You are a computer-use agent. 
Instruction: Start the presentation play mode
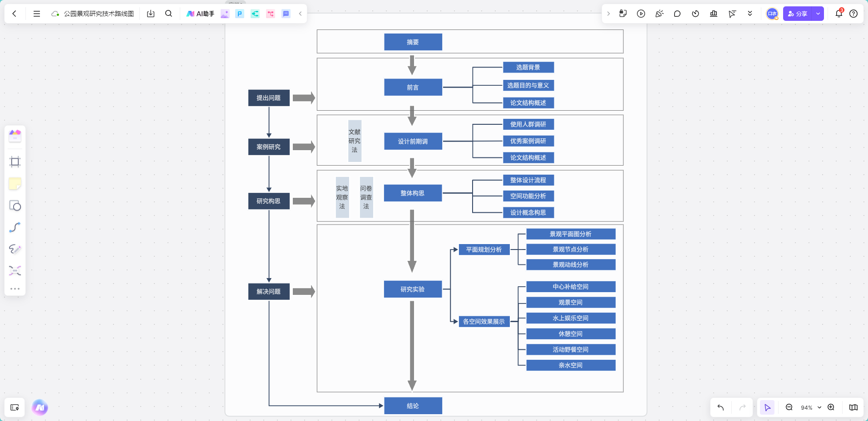point(641,14)
